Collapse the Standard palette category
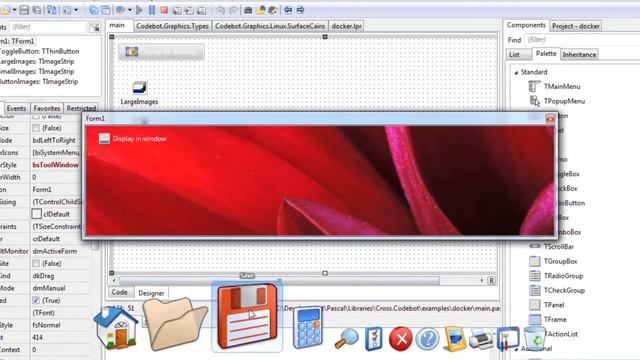Image resolution: width=640 pixels, height=360 pixels. coord(516,72)
